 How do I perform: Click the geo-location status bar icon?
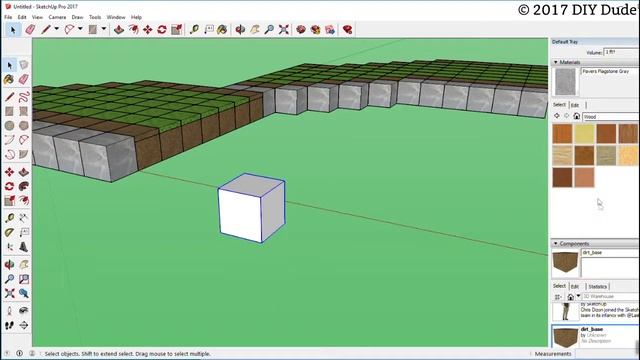pyautogui.click(x=7, y=353)
